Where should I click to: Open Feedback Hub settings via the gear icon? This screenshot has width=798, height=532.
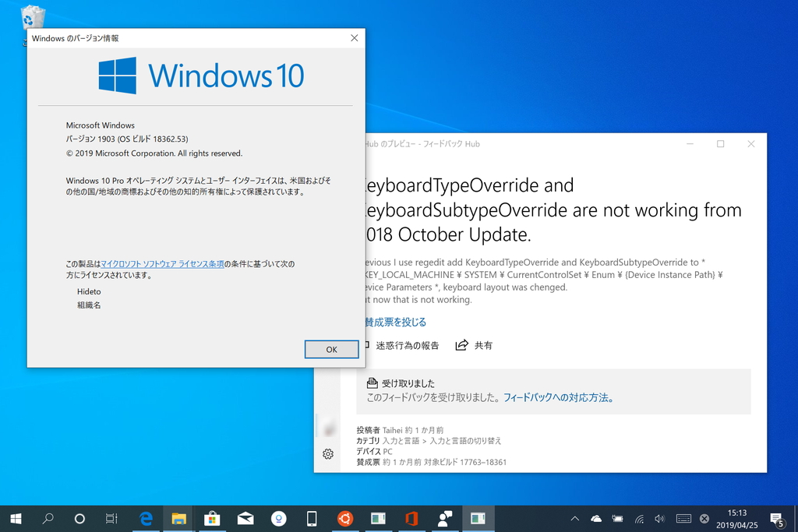328,453
